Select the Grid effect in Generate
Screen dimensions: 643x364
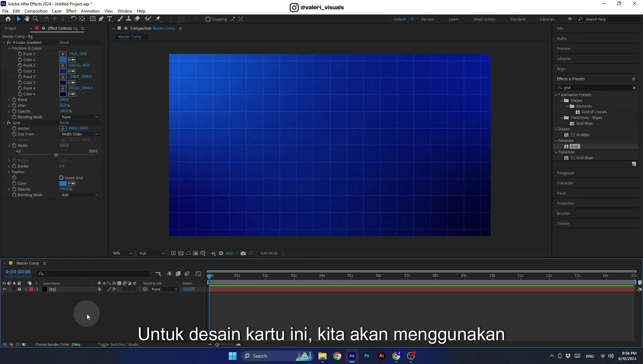pos(574,147)
